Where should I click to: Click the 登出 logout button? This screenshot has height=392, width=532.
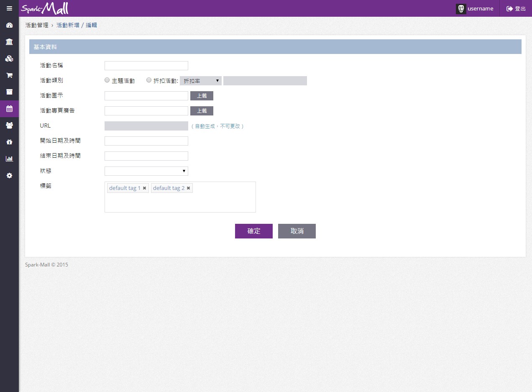[516, 8]
